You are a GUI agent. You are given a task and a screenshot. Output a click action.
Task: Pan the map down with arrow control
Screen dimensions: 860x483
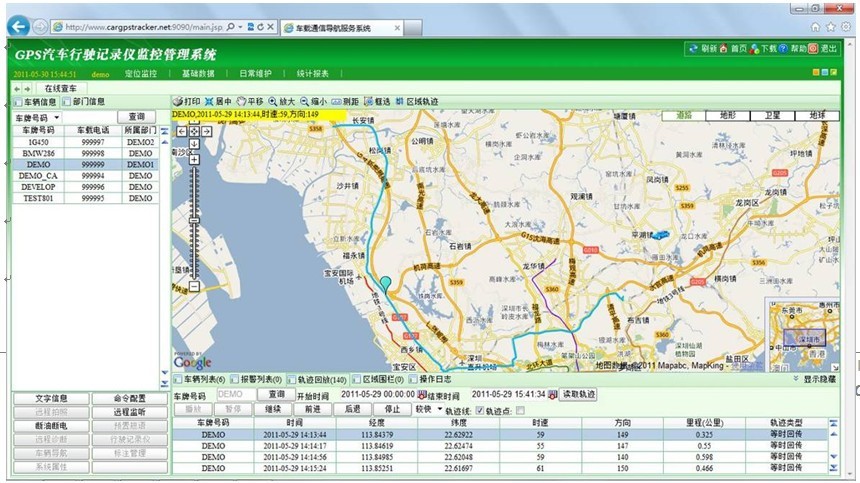pos(194,144)
